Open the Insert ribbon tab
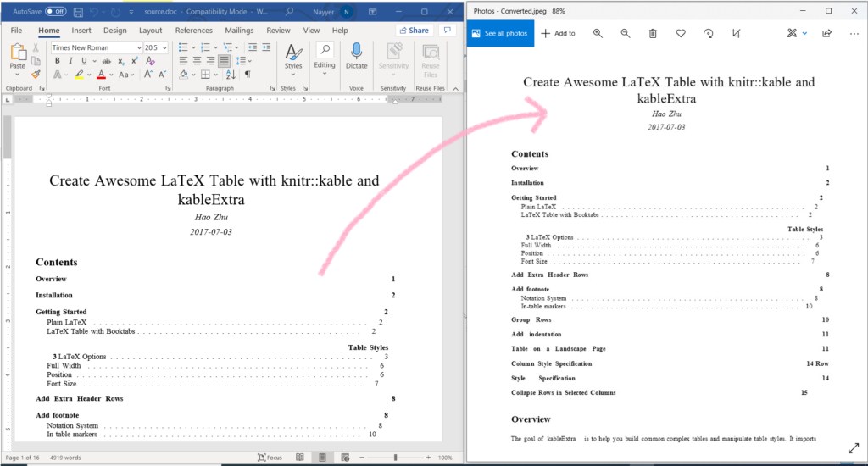 tap(81, 30)
